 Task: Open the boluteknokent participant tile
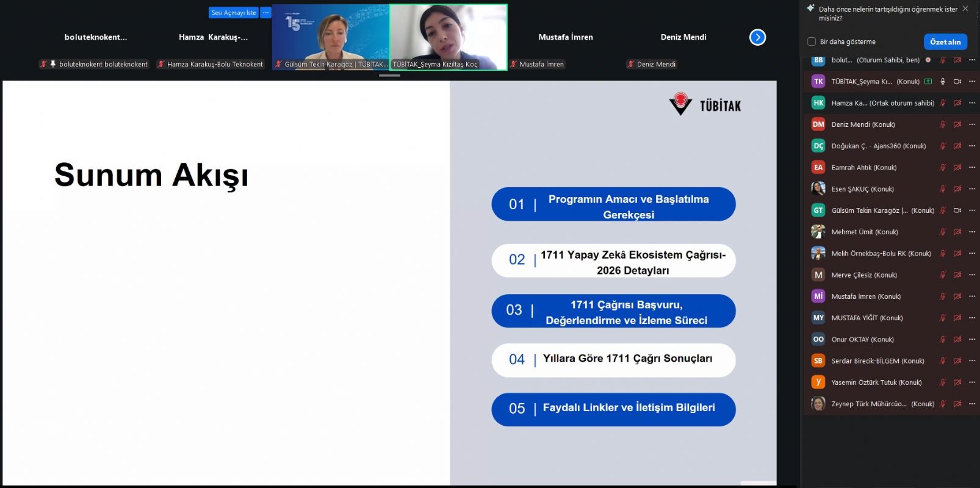point(96,37)
